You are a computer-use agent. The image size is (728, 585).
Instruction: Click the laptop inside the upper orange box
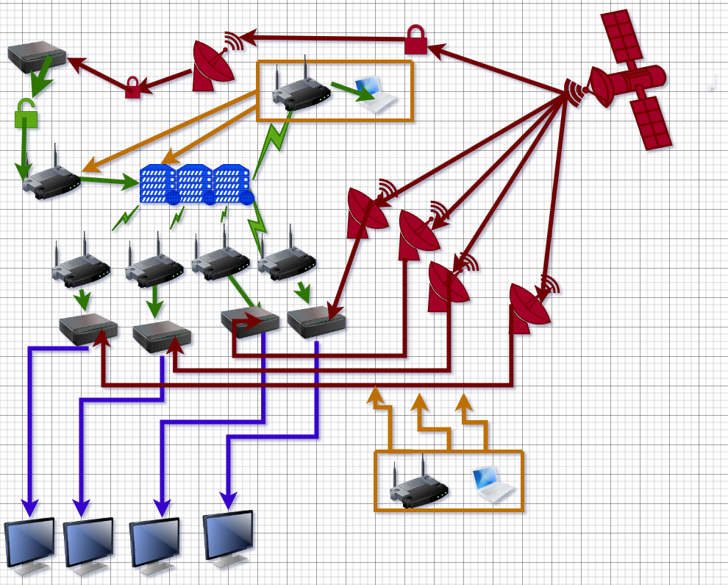point(375,94)
